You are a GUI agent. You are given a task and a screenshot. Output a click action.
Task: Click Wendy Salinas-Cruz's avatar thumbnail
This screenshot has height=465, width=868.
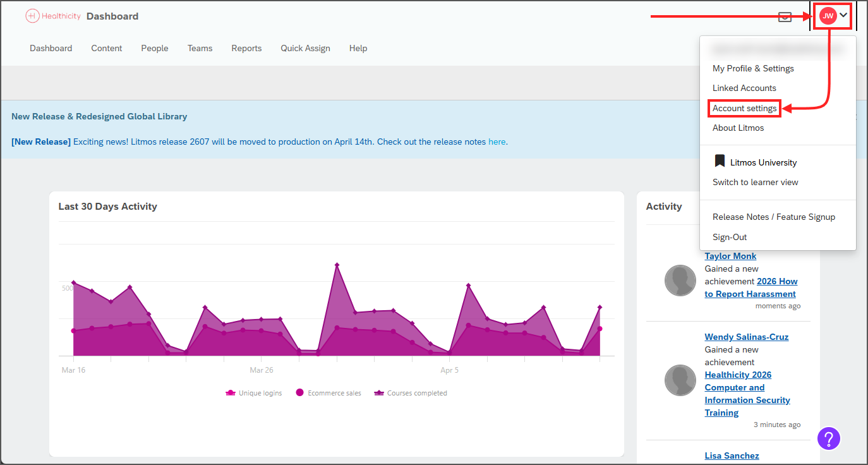680,380
